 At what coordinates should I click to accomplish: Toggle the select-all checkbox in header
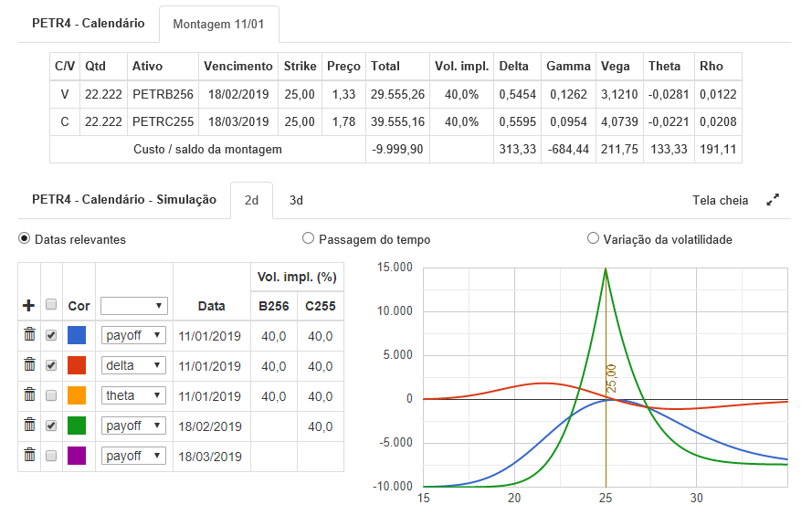click(x=51, y=305)
